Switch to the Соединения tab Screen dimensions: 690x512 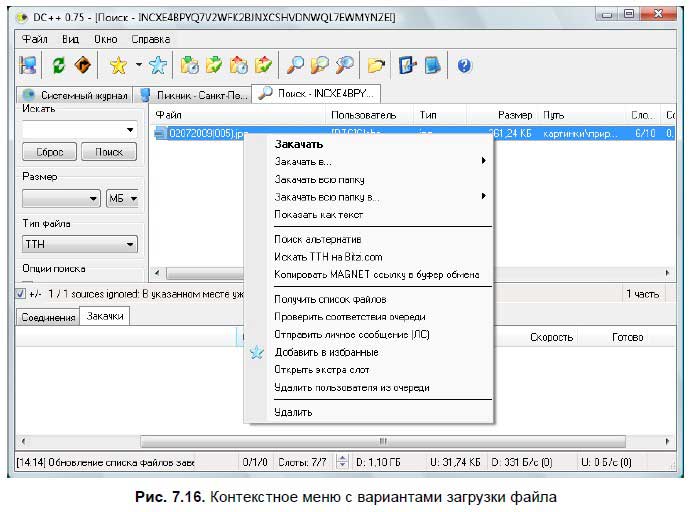pyautogui.click(x=48, y=317)
